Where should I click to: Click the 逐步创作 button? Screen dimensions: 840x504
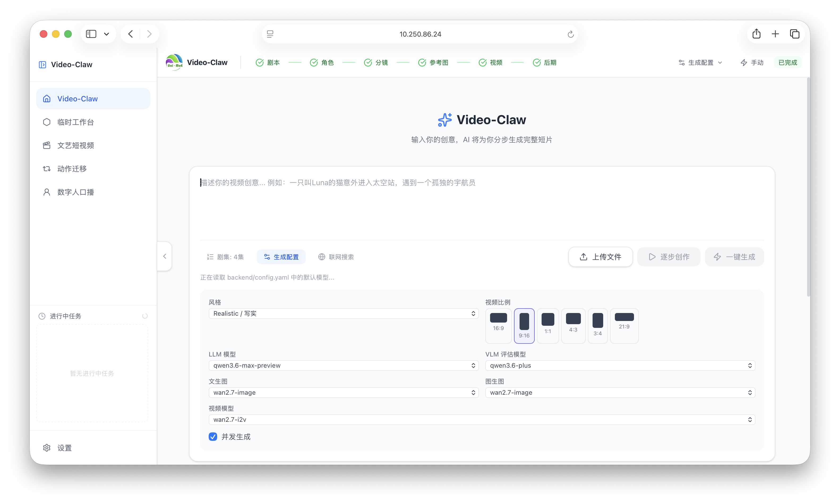(x=669, y=257)
